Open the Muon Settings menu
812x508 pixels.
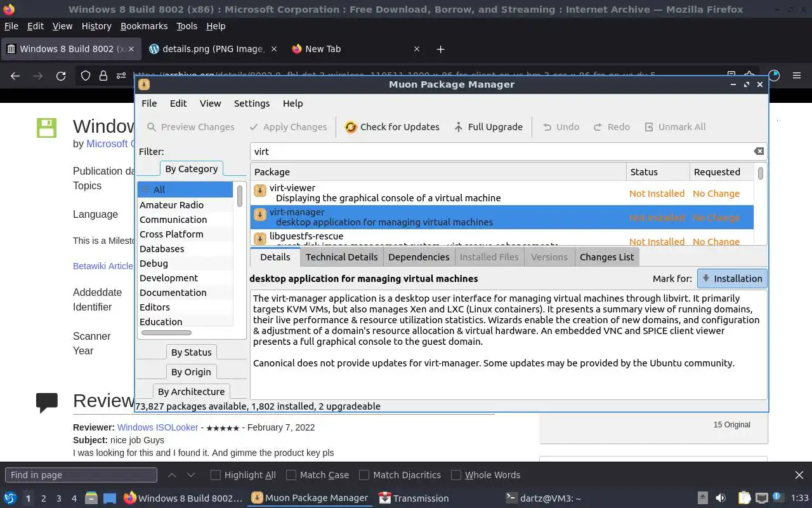(x=252, y=104)
